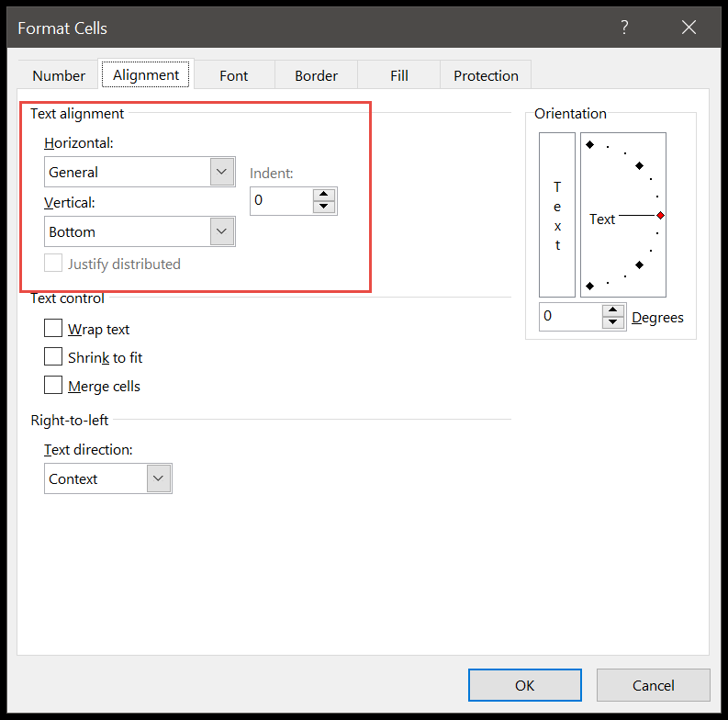Viewport: 728px width, 720px height.
Task: Click the red diamond orientation marker
Action: [x=660, y=215]
